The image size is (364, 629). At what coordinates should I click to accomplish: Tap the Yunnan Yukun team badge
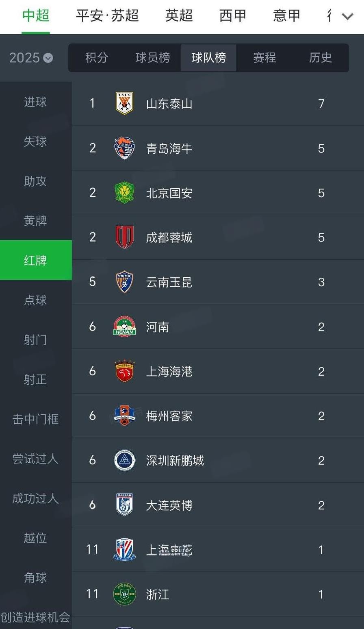tap(124, 282)
